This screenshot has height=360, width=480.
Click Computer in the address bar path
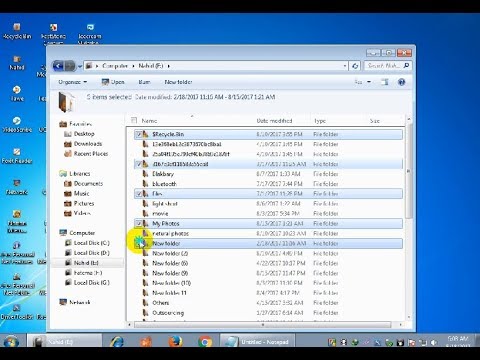click(x=115, y=66)
